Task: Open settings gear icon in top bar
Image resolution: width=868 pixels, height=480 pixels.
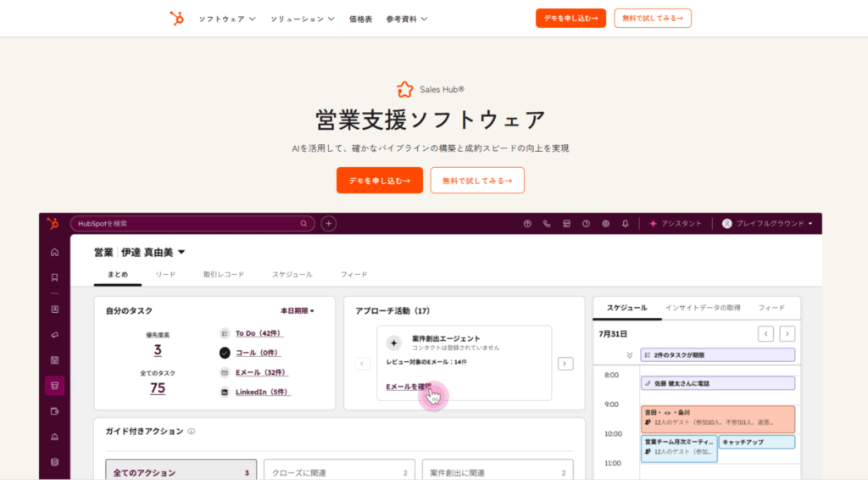Action: [x=606, y=224]
